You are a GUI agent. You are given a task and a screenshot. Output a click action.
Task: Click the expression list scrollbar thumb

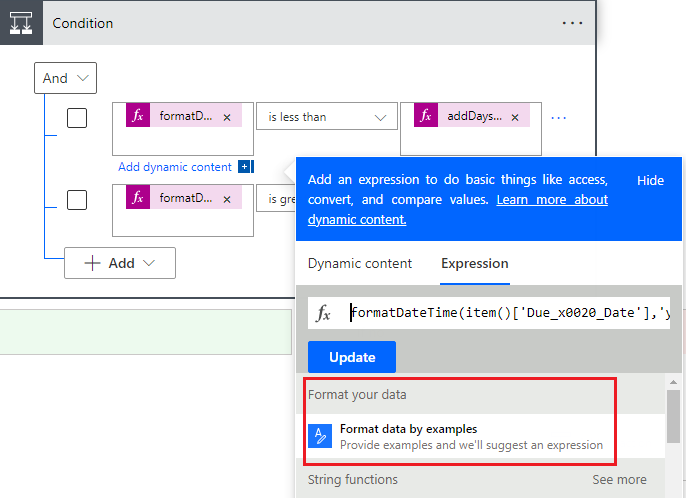673,417
